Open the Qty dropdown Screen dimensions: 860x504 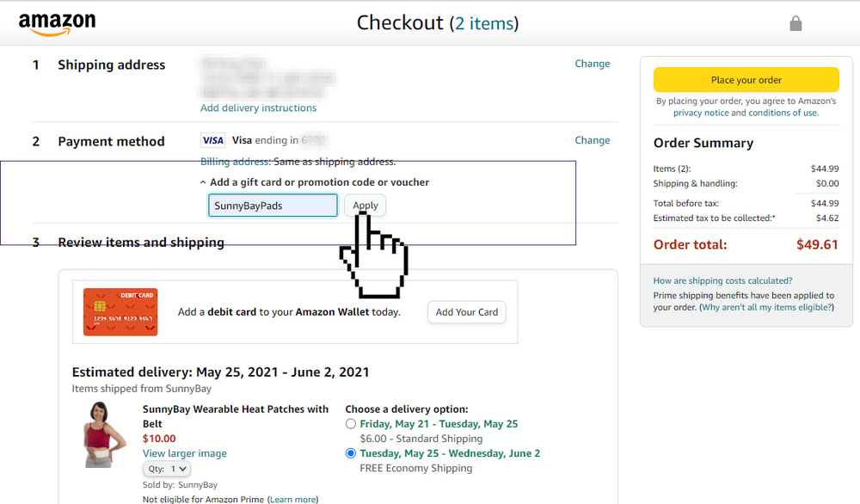(x=167, y=469)
